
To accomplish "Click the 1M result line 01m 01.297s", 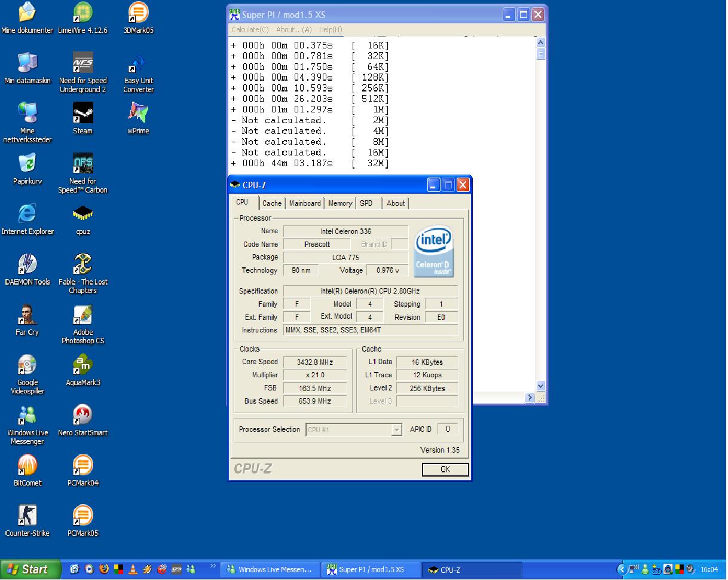I will (x=310, y=109).
